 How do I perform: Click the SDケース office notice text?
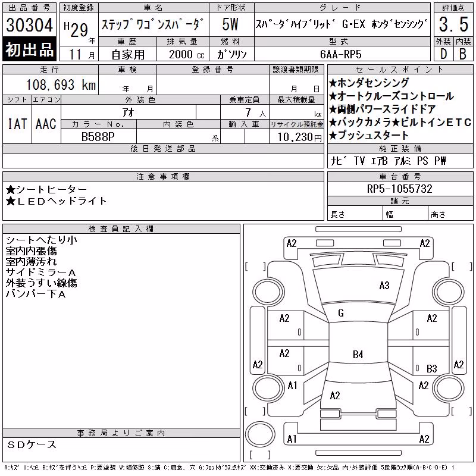[x=32, y=444]
